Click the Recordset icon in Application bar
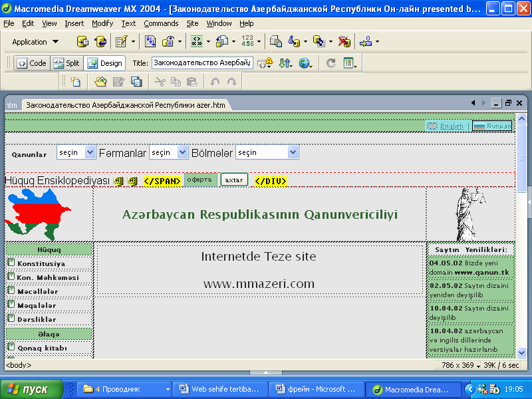 click(x=82, y=42)
